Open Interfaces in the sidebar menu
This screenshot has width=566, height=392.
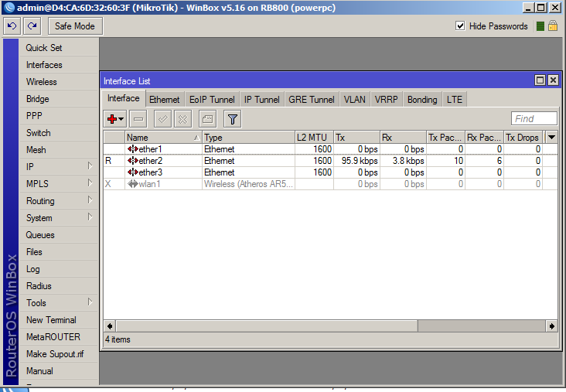coord(59,65)
